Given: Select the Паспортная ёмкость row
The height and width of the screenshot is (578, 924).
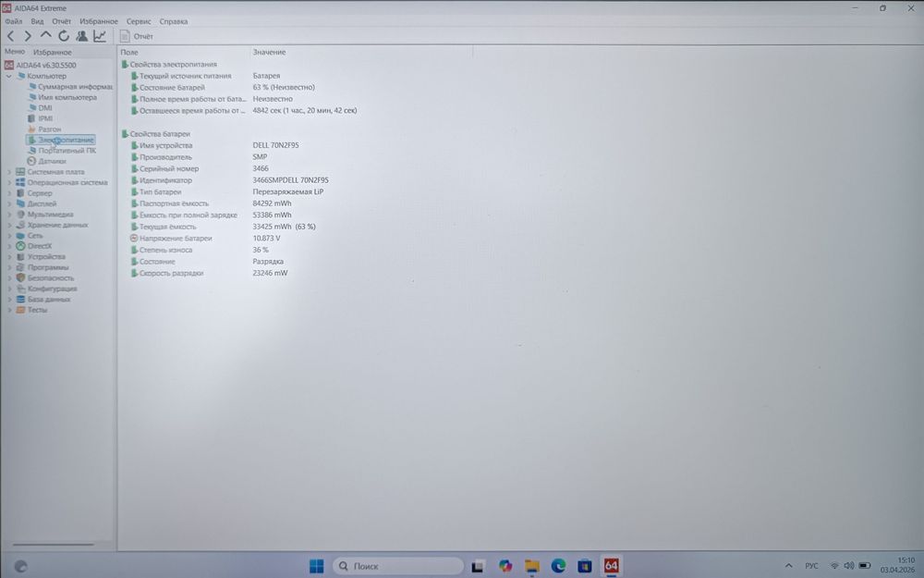Looking at the screenshot, I should [x=295, y=203].
